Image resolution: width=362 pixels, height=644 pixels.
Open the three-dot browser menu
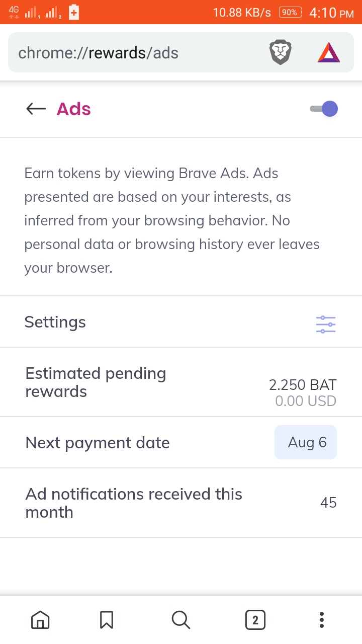pos(322,619)
